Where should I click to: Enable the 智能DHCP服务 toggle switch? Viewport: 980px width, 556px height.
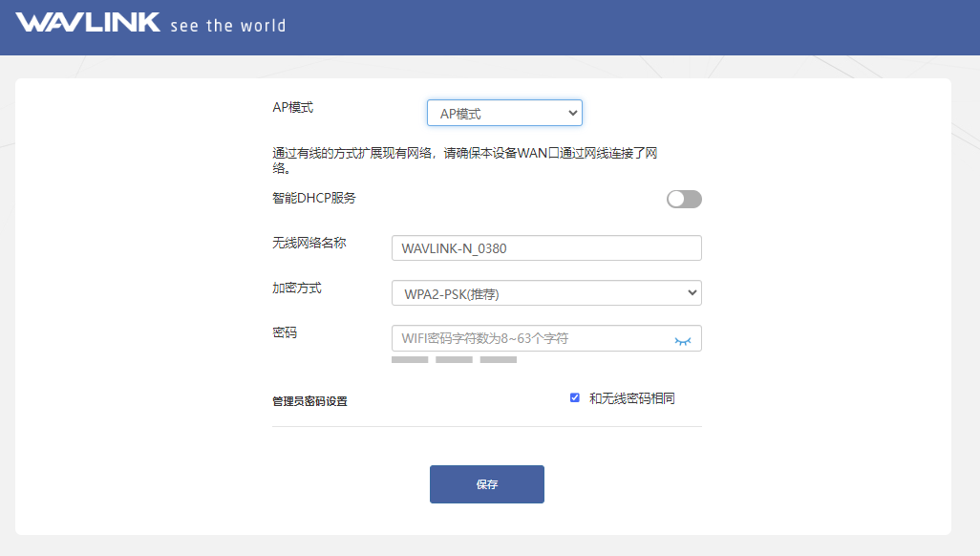point(684,199)
